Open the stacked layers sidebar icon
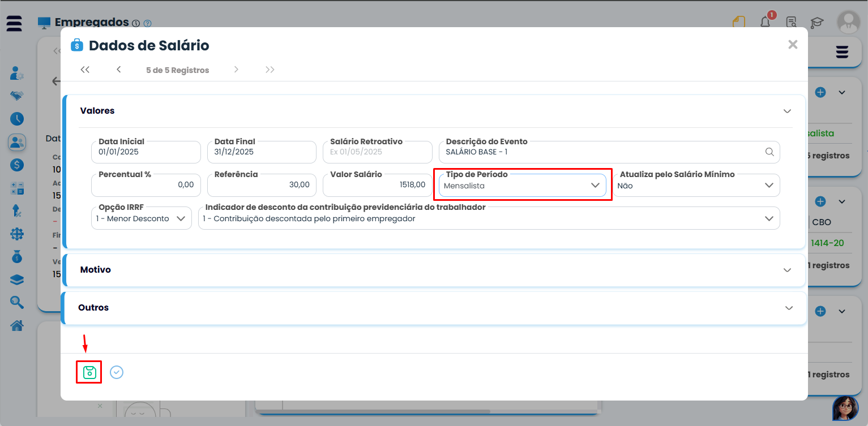 click(17, 280)
